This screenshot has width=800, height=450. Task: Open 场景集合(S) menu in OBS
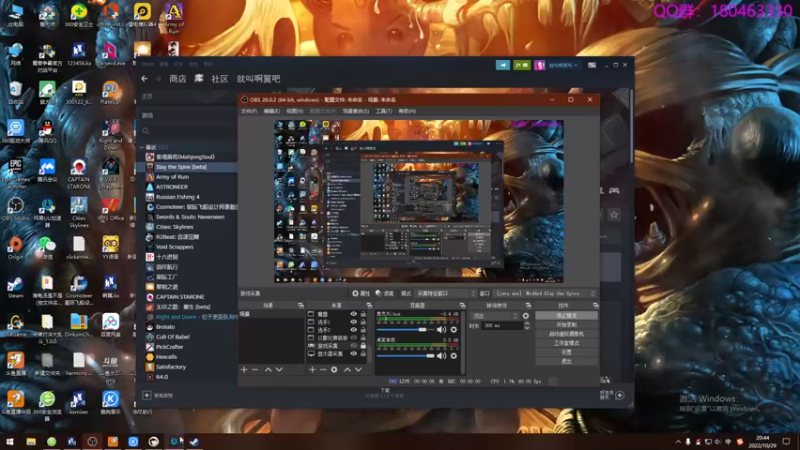(x=356, y=111)
